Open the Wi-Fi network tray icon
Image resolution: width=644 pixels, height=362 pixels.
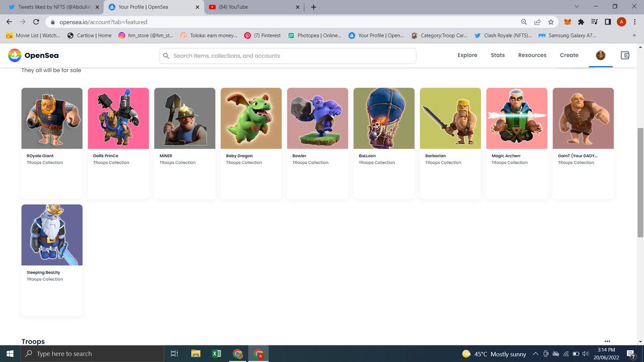click(566, 354)
